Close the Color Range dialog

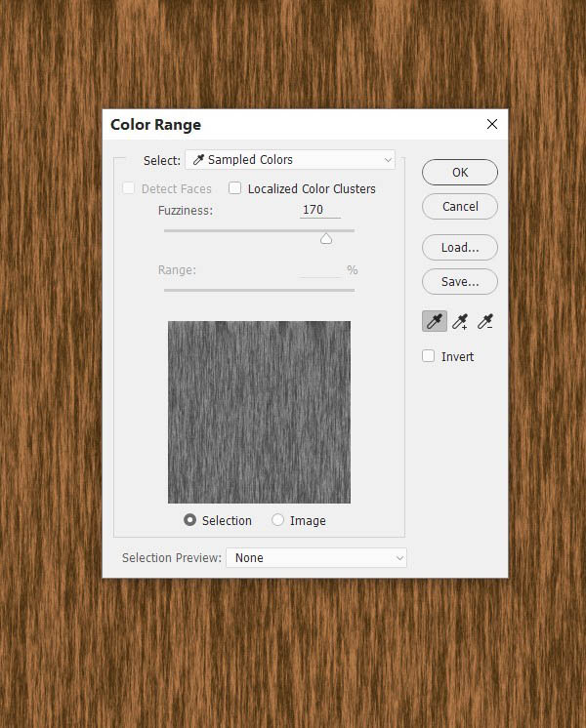[x=492, y=124]
